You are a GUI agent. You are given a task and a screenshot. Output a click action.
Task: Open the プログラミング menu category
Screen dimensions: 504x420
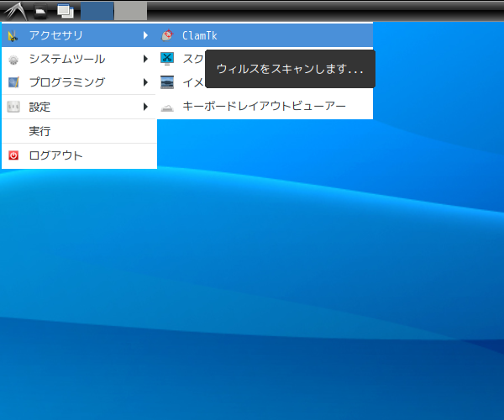79,82
